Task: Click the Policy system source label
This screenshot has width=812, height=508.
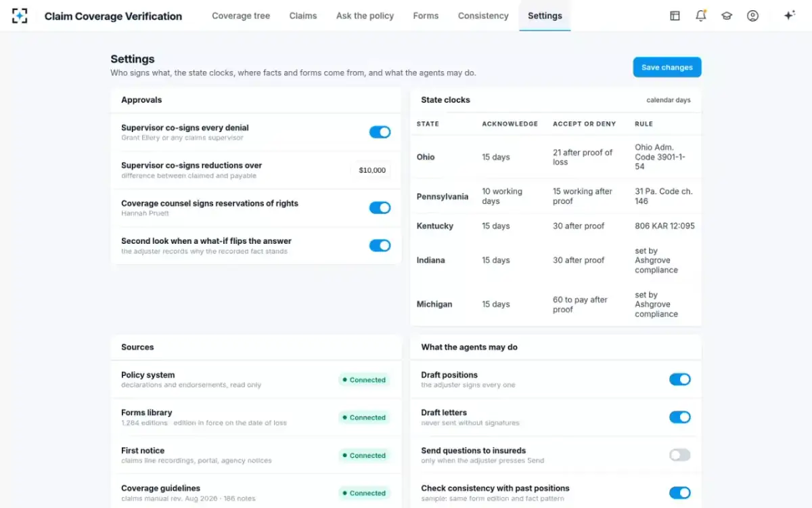Action: [x=148, y=375]
